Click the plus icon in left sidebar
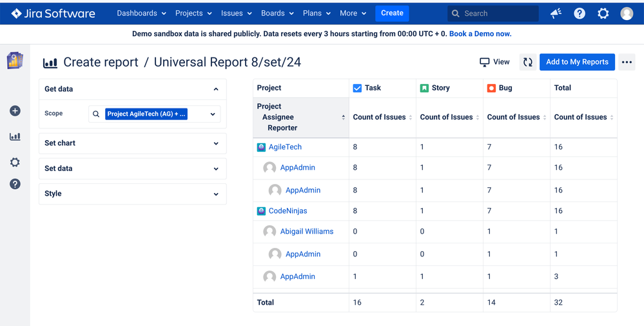644x326 pixels. (x=15, y=111)
